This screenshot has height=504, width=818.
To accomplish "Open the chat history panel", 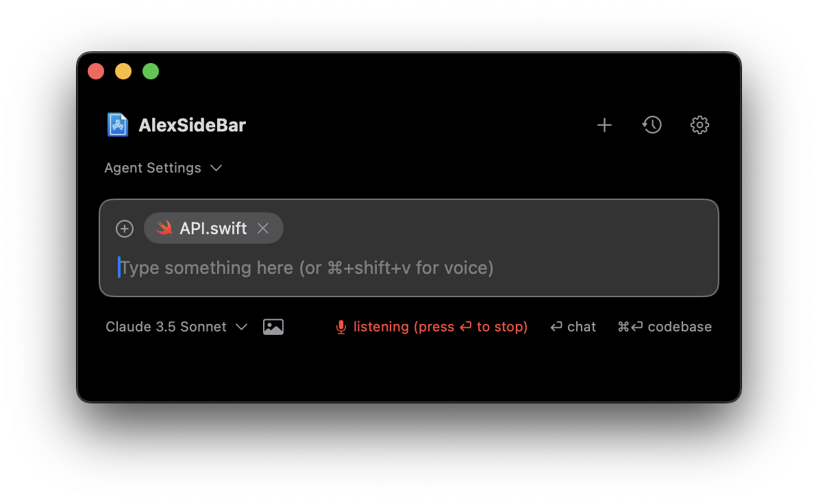I will (x=652, y=125).
